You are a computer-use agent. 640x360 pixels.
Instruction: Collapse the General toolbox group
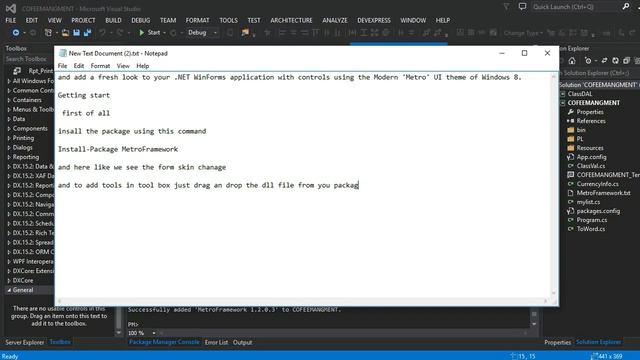9,290
